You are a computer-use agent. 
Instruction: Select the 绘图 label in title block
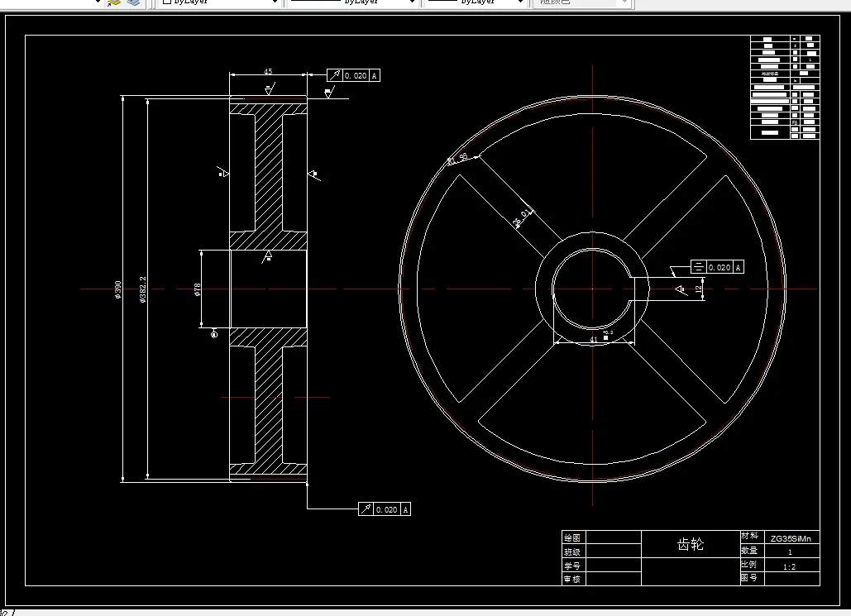(572, 537)
